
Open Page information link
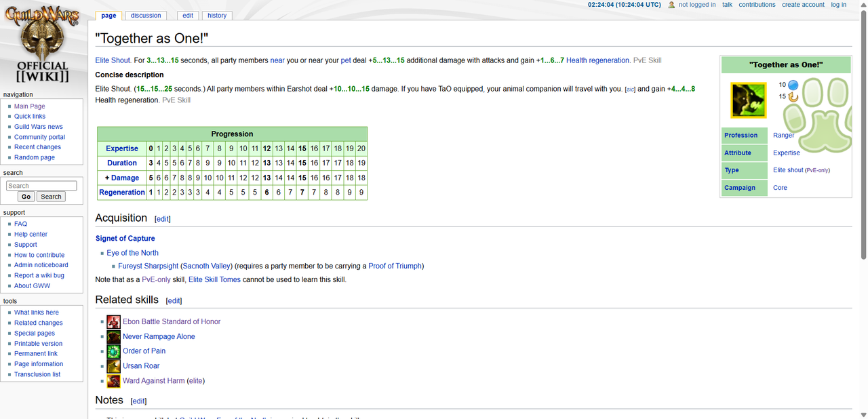[39, 364]
